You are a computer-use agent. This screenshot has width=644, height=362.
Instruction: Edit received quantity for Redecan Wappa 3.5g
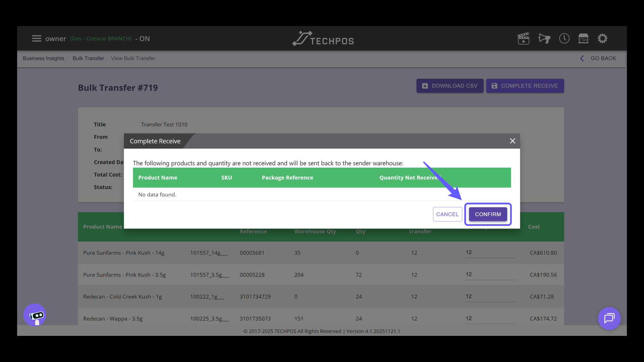pos(490,318)
